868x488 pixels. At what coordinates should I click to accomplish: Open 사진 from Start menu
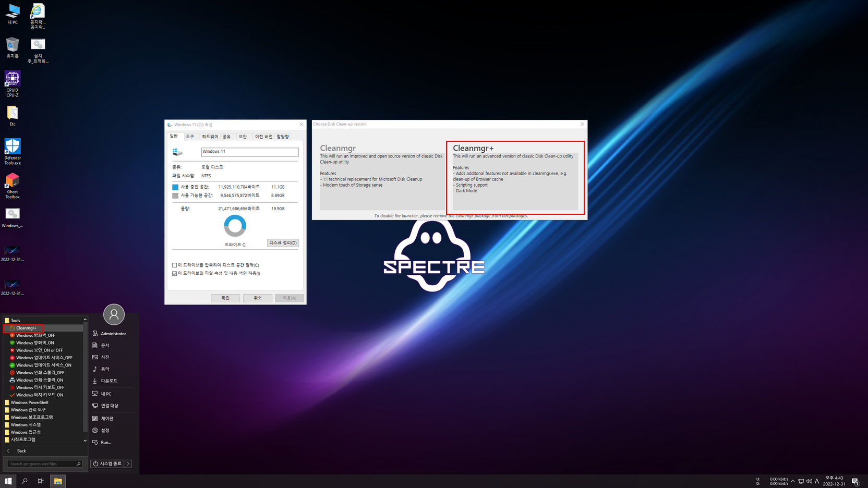(x=105, y=357)
